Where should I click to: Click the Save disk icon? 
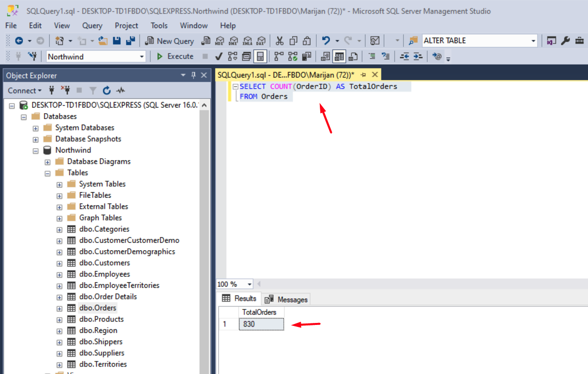pos(117,41)
